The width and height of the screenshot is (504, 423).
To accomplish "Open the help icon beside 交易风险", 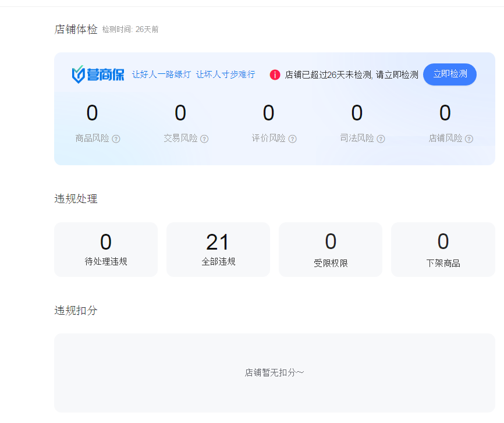I will point(205,139).
